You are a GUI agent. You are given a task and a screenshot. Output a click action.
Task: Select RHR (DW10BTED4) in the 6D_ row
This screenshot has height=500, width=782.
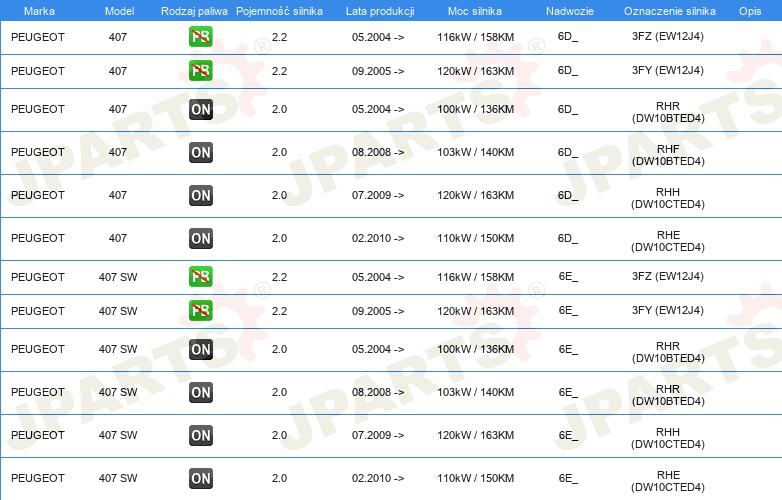668,112
